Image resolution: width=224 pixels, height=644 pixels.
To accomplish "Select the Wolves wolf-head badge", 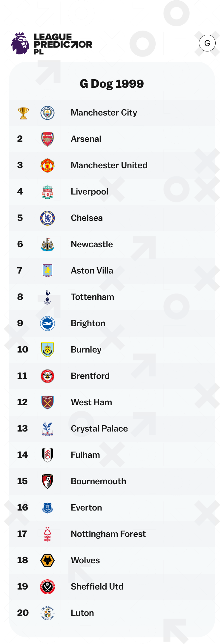I will coord(47,561).
